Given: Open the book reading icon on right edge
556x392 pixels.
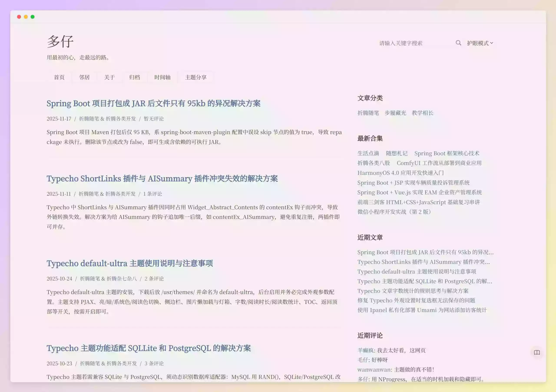Looking at the screenshot, I should coord(537,352).
